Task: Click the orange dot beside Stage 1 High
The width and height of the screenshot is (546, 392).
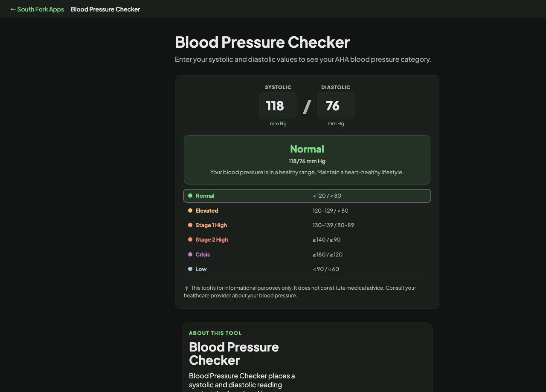Action: pos(190,225)
